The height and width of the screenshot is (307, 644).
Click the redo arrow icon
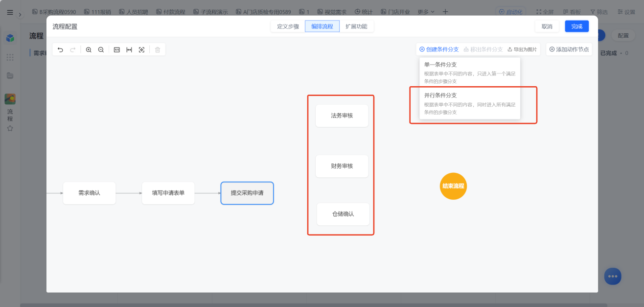[72, 50]
